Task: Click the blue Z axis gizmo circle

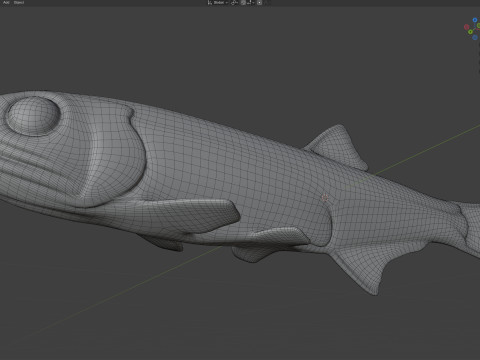Action: coord(475,20)
